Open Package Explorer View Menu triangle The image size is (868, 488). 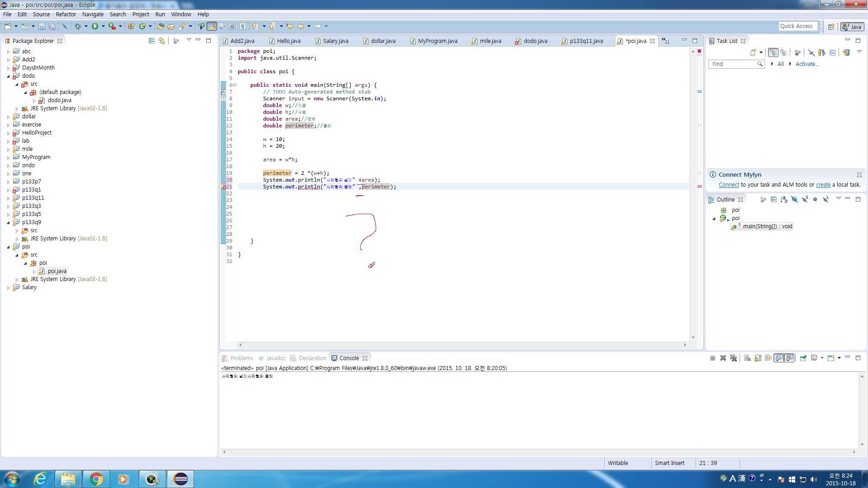(189, 40)
